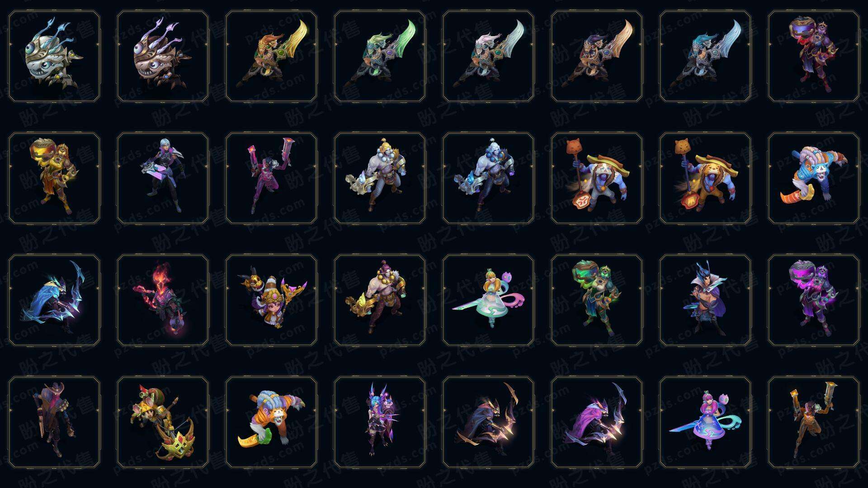Select the pink-haired girl in purple dress
The width and height of the screenshot is (868, 488).
705,422
